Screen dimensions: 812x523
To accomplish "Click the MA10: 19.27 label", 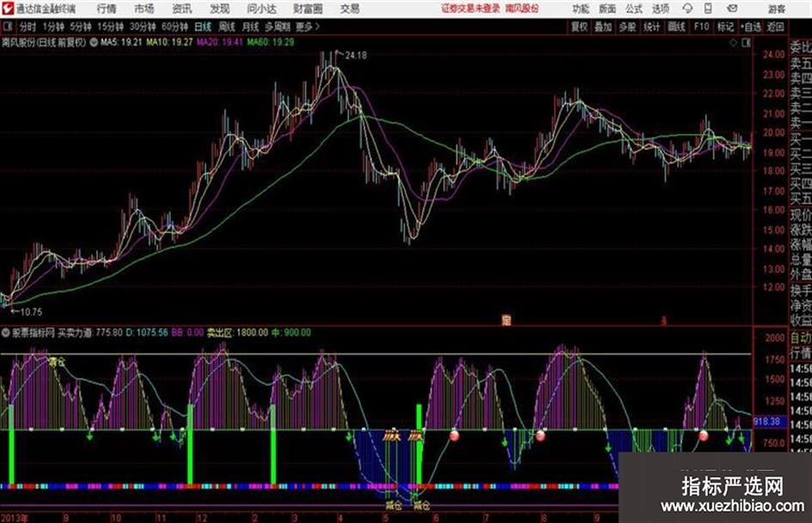I will click(169, 42).
